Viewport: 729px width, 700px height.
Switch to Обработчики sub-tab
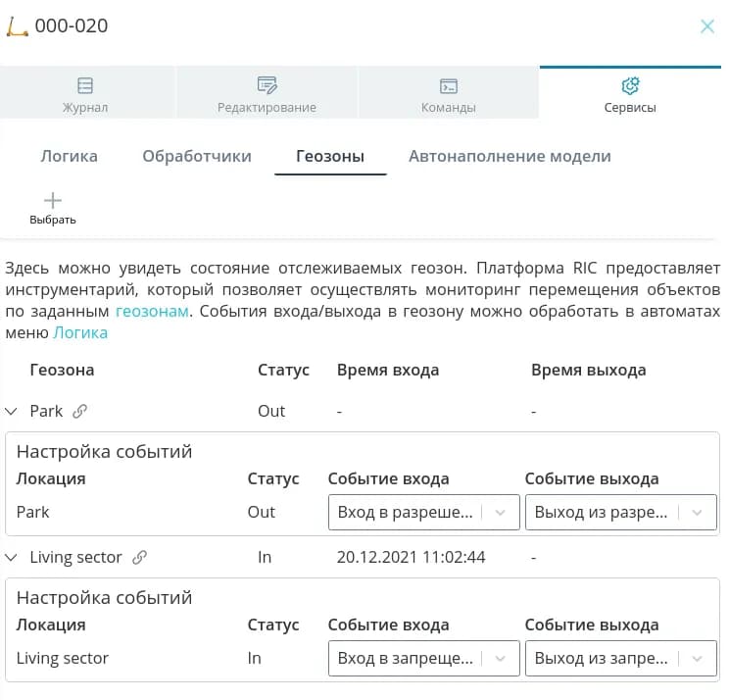click(x=197, y=157)
